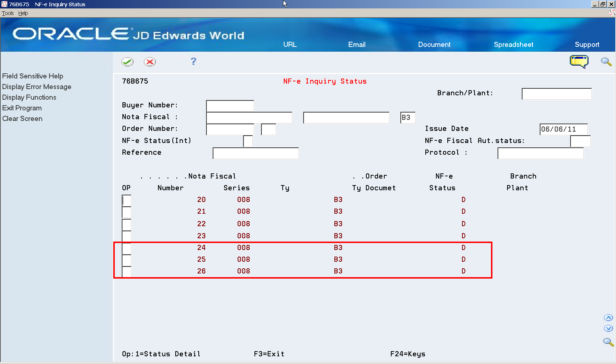Open the Document link in banner
The image size is (616, 364).
[x=434, y=44]
